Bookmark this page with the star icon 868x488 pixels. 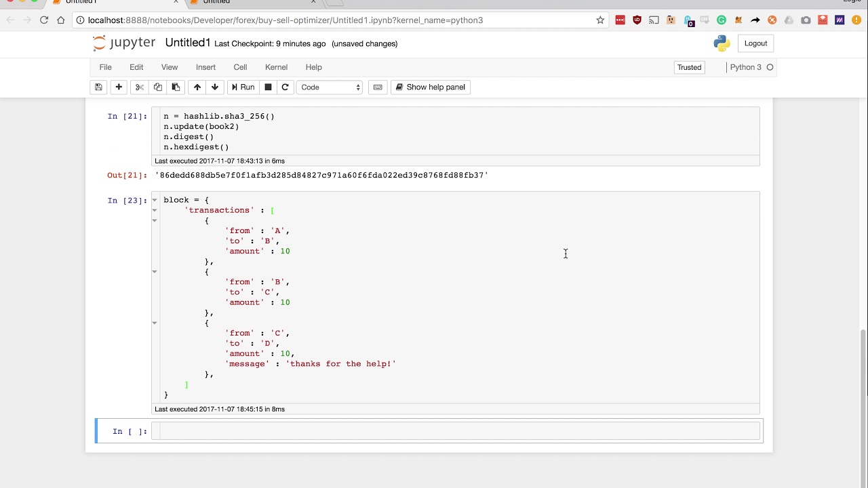(600, 20)
